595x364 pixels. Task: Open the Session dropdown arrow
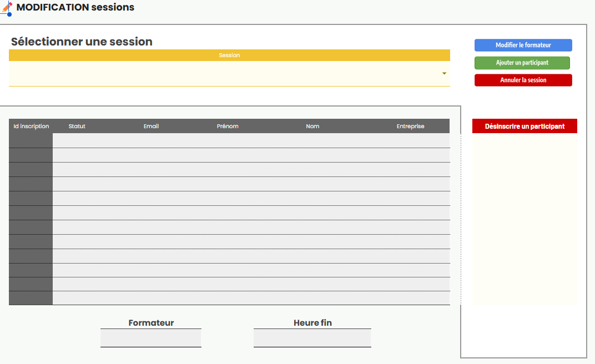point(444,73)
